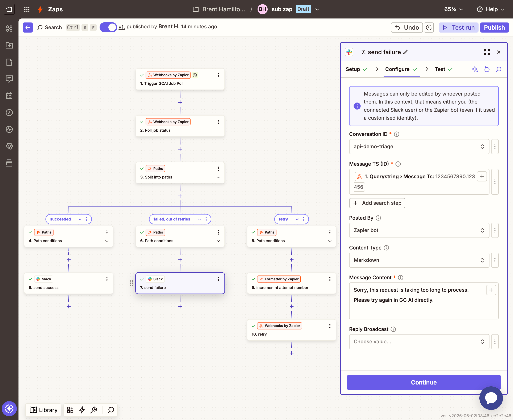The width and height of the screenshot is (513, 420).
Task: Switch to the Test tab
Action: pyautogui.click(x=443, y=69)
